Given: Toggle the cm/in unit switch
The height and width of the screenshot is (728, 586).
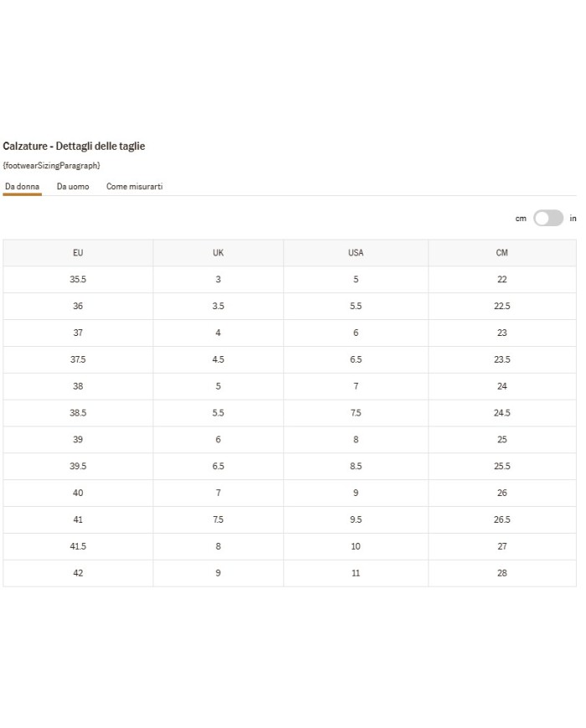Looking at the screenshot, I should tap(548, 219).
